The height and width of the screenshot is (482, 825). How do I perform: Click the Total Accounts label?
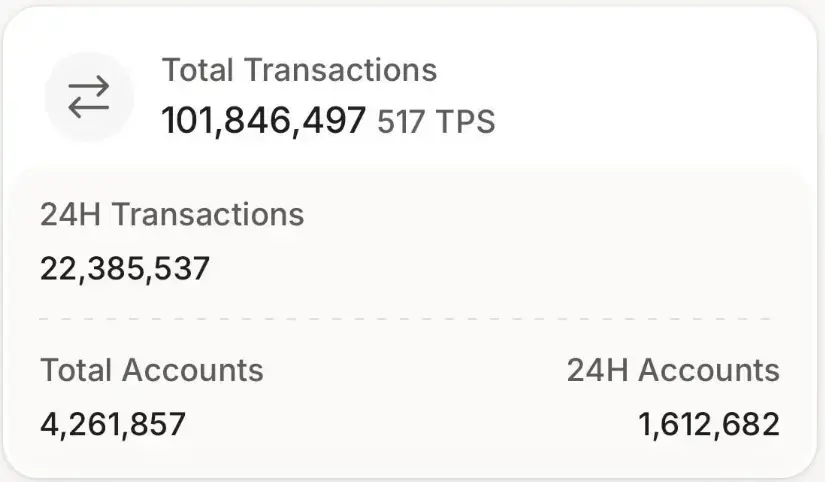click(x=152, y=370)
